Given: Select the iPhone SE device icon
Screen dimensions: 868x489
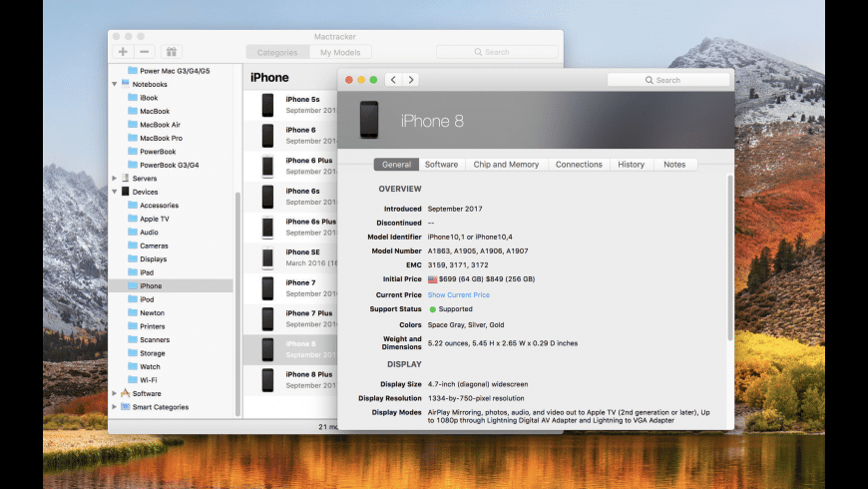Looking at the screenshot, I should [x=268, y=256].
